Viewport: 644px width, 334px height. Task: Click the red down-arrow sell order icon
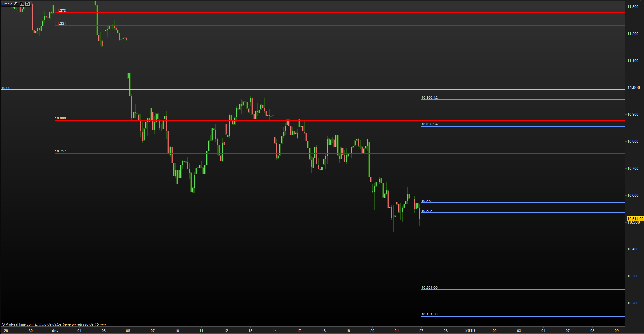(22, 4)
